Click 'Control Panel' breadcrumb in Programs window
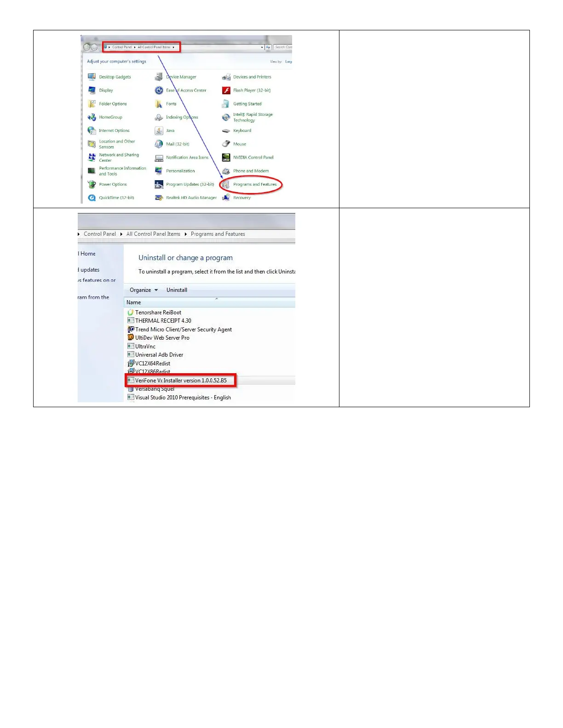Screen dimensions: 563x728 pos(100,234)
